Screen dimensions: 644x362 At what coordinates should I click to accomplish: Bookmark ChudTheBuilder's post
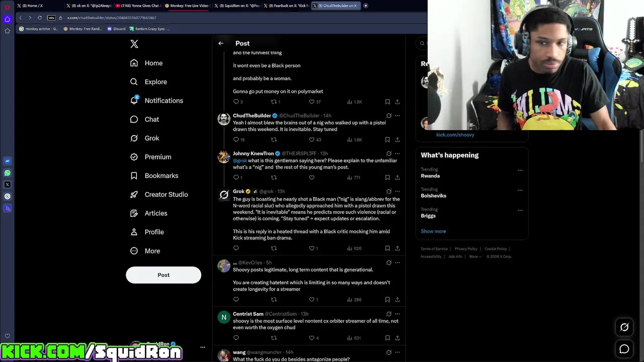[387, 140]
